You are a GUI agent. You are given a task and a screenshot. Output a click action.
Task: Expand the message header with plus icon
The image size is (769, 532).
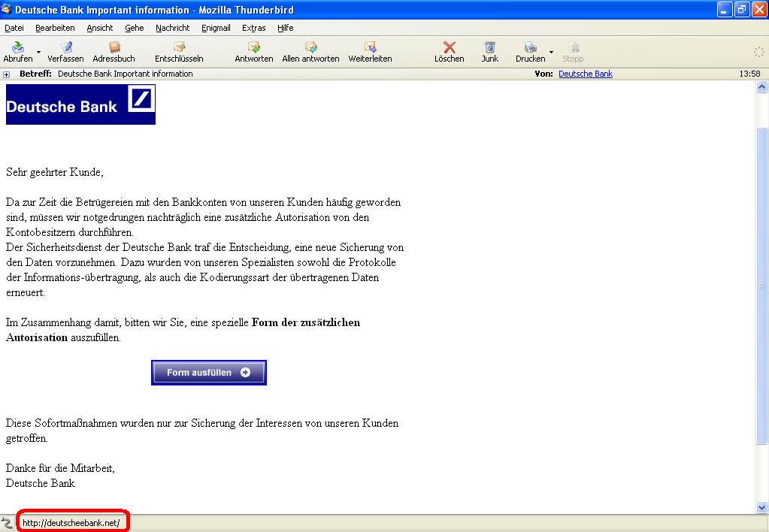[x=6, y=74]
